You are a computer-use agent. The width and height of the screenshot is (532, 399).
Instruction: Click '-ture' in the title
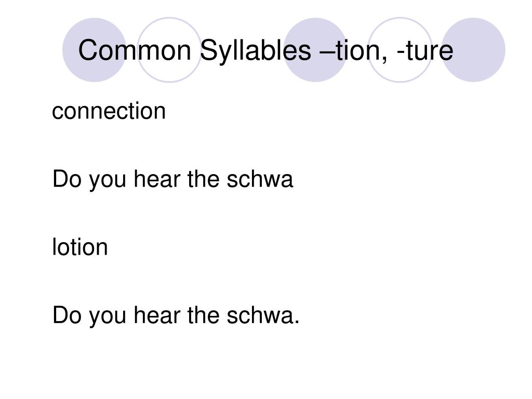pos(425,51)
